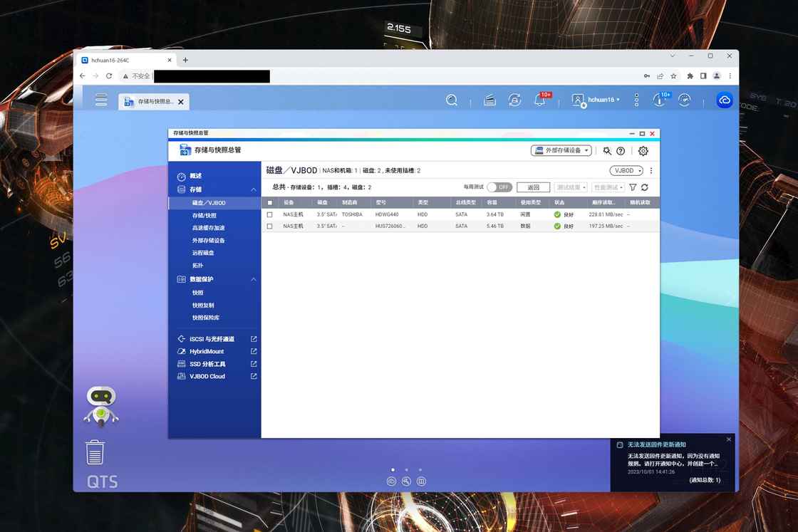Click the filter funnel icon

click(633, 187)
